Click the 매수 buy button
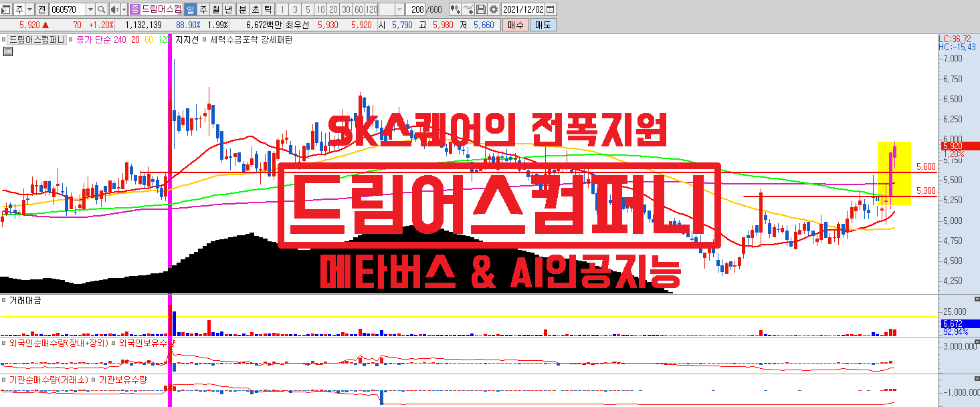The height and width of the screenshot is (407, 980). pos(516,25)
